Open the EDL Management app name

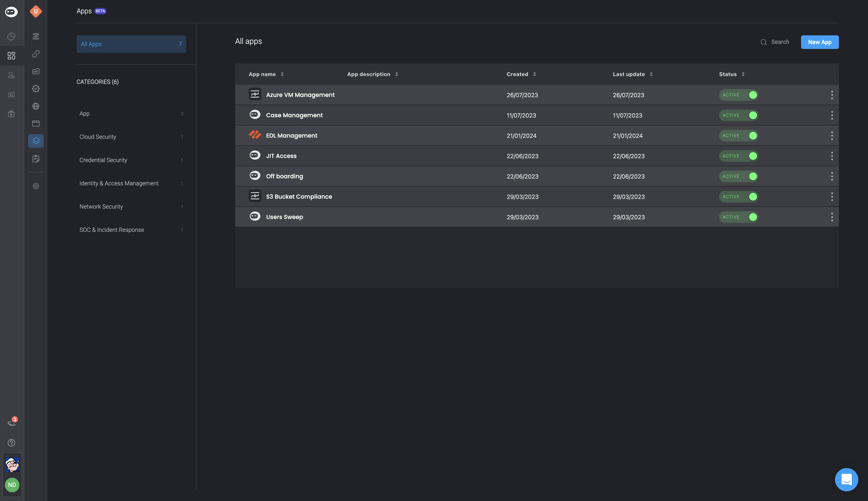tap(291, 136)
